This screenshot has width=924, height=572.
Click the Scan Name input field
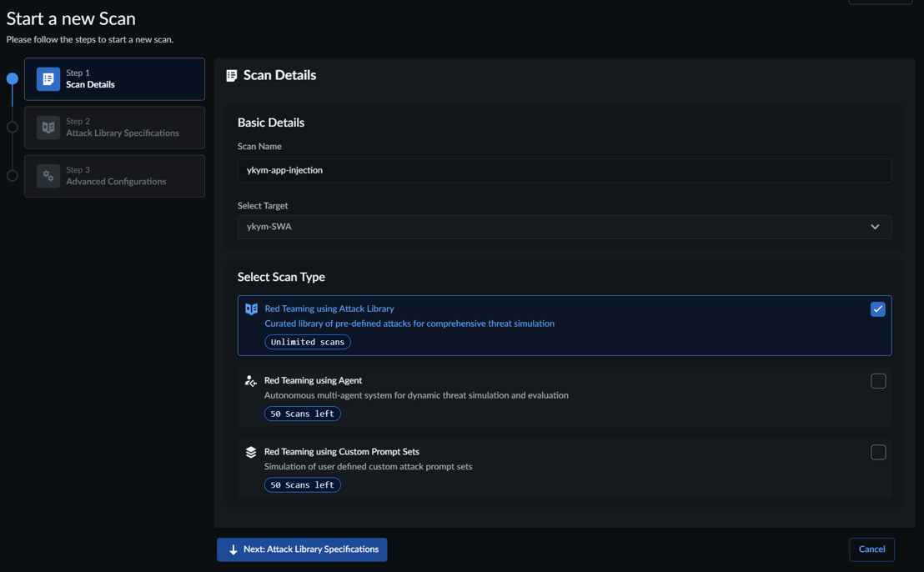click(x=564, y=171)
